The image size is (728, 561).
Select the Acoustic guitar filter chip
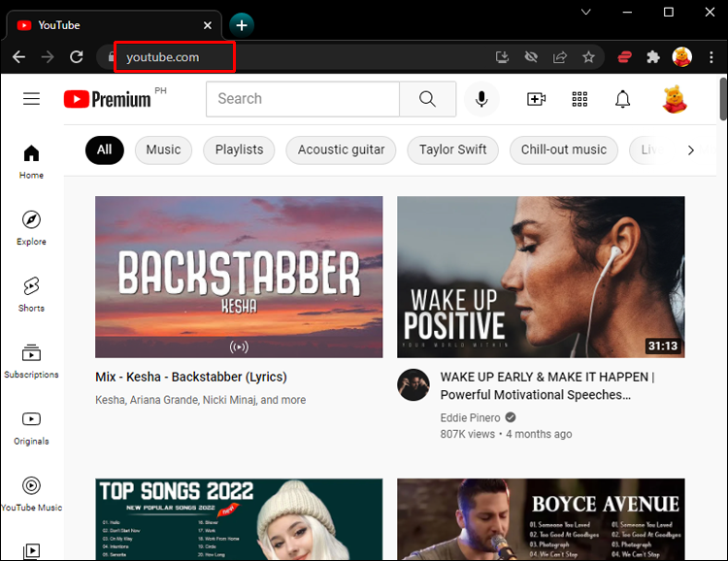pyautogui.click(x=341, y=149)
